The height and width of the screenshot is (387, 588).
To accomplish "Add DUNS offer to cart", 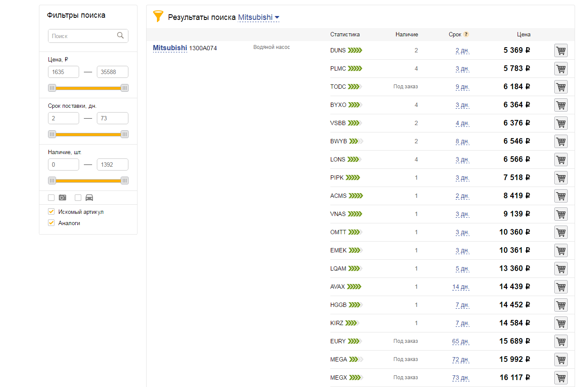I will (561, 51).
